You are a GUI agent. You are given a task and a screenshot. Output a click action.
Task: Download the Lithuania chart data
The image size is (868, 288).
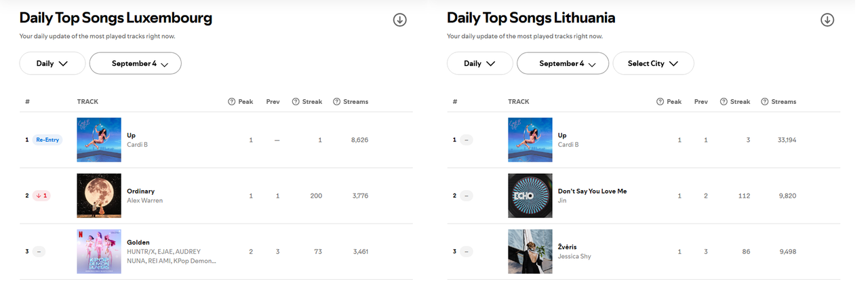click(x=827, y=20)
